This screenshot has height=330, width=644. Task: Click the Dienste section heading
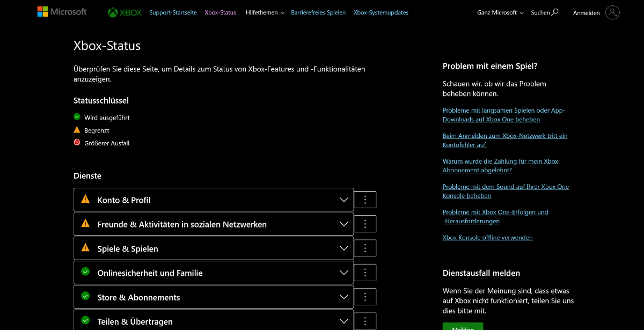click(x=87, y=175)
